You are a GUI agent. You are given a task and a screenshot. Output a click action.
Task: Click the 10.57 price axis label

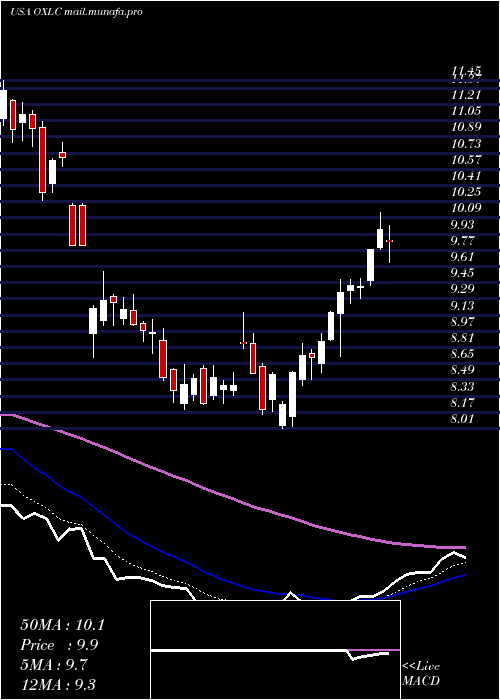coord(466,160)
